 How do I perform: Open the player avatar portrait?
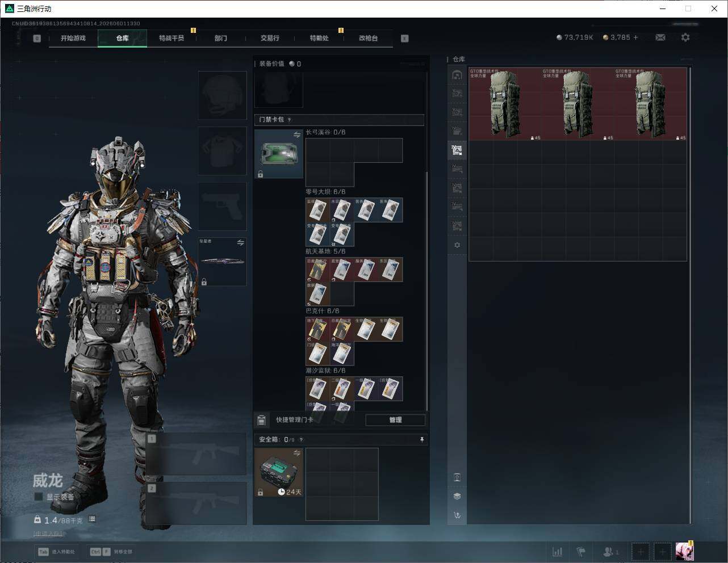click(x=684, y=551)
